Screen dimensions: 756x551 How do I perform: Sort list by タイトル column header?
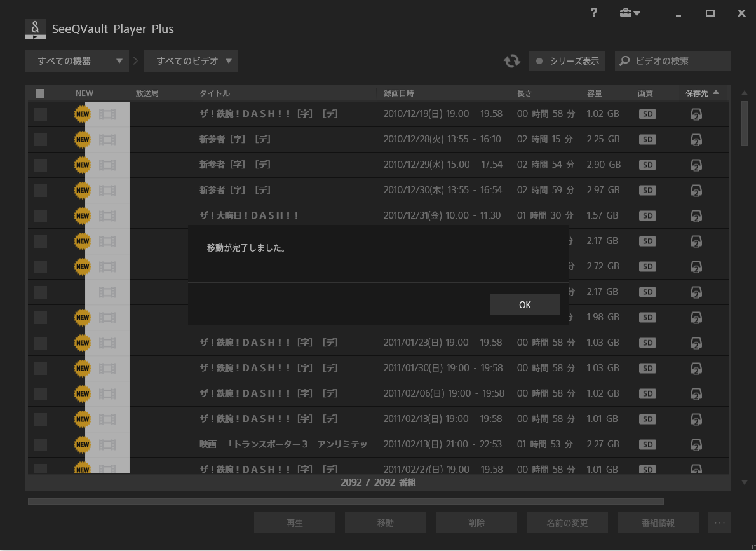(x=215, y=93)
